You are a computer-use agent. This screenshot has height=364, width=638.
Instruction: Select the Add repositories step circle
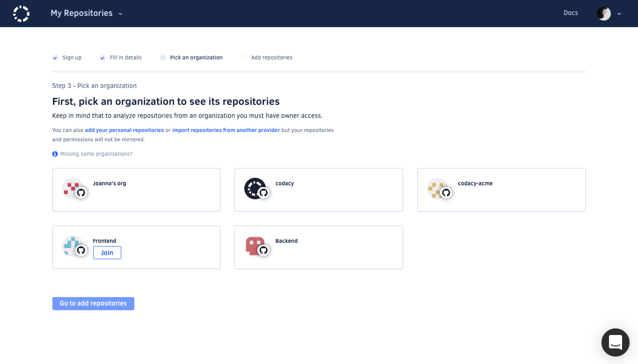(244, 58)
